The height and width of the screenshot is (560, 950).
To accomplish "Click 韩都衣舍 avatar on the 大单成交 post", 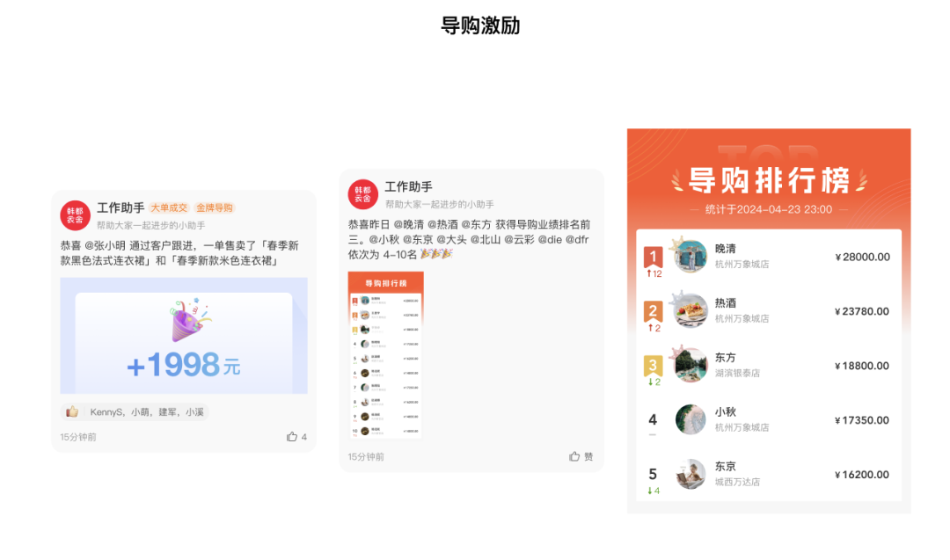I will tap(75, 215).
